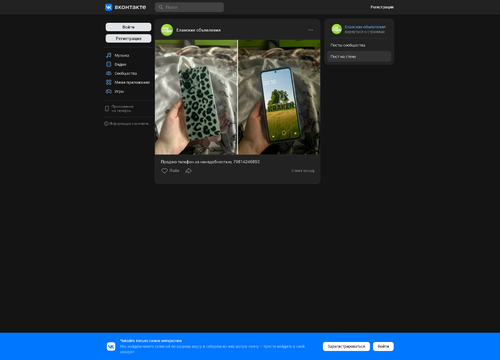Open the Регистрация link in the top-right header
Viewport: 500px width, 360px height.
[x=382, y=7]
